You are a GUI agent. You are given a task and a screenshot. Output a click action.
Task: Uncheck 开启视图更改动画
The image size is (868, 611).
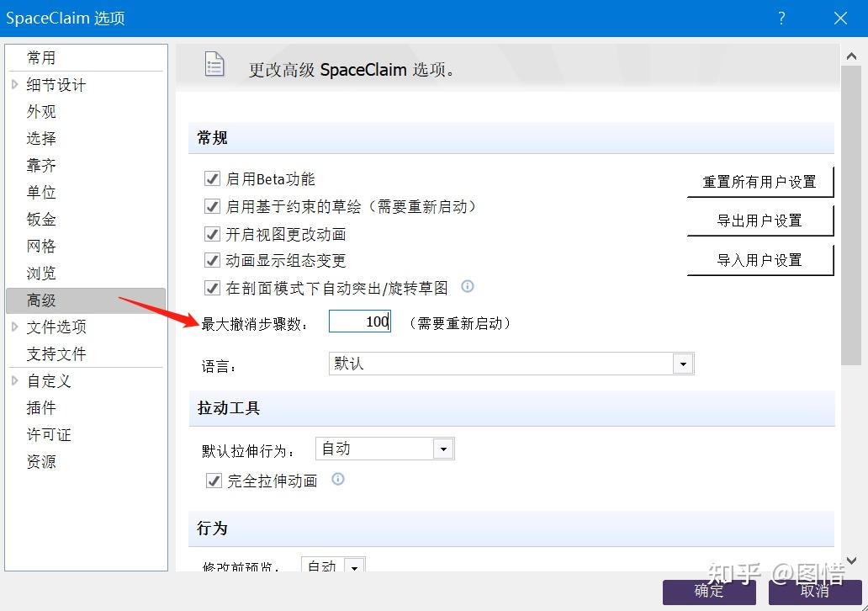[x=212, y=233]
